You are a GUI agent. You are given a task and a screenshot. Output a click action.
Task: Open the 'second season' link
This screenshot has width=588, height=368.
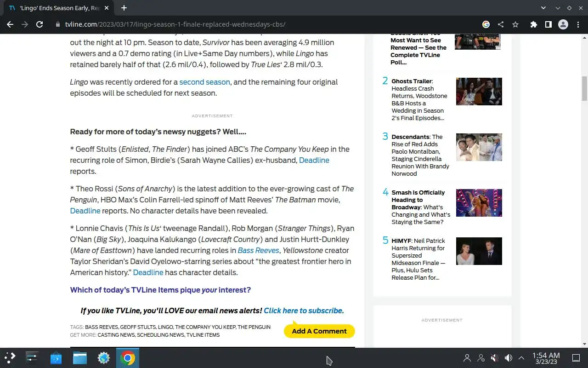coord(204,82)
